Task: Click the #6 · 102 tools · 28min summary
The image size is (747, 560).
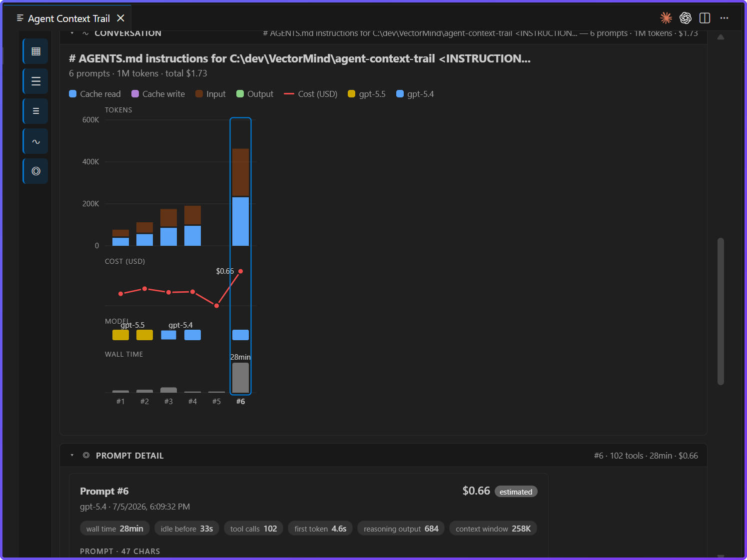Action: tap(646, 456)
